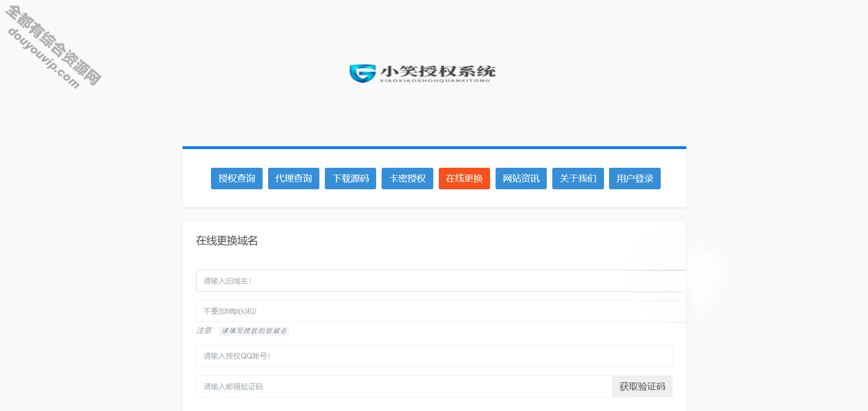Click the 小笑授权系统 logo

coord(423,73)
